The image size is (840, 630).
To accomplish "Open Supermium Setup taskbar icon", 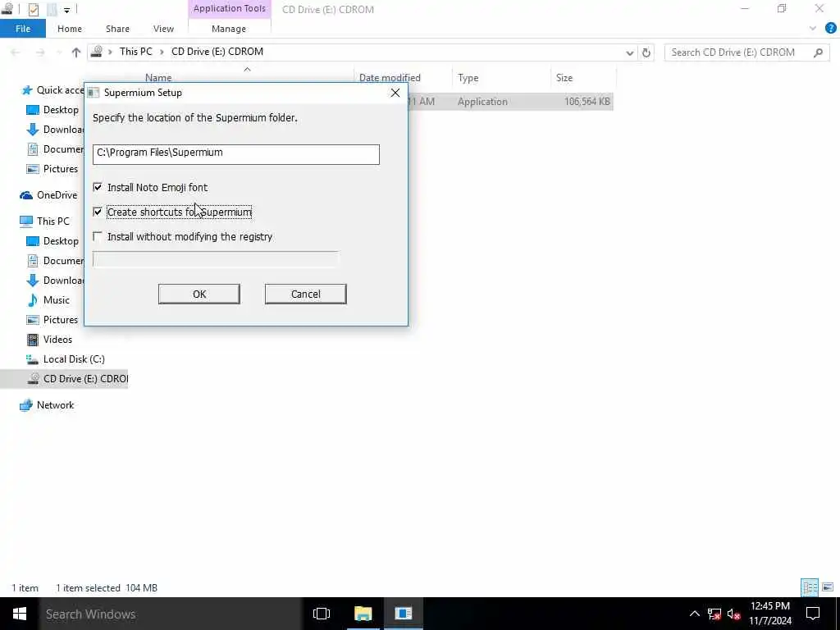I will [x=404, y=614].
